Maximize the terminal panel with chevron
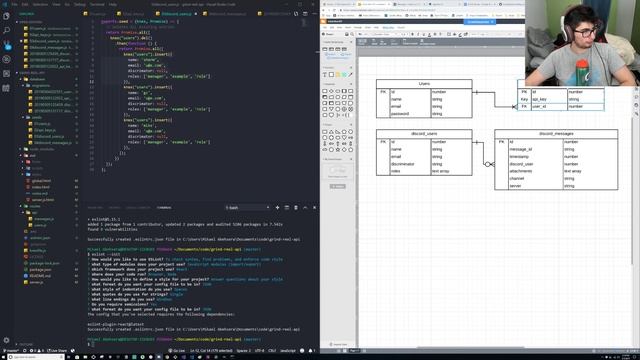Viewport: 640px width, 360px height. click(x=305, y=208)
